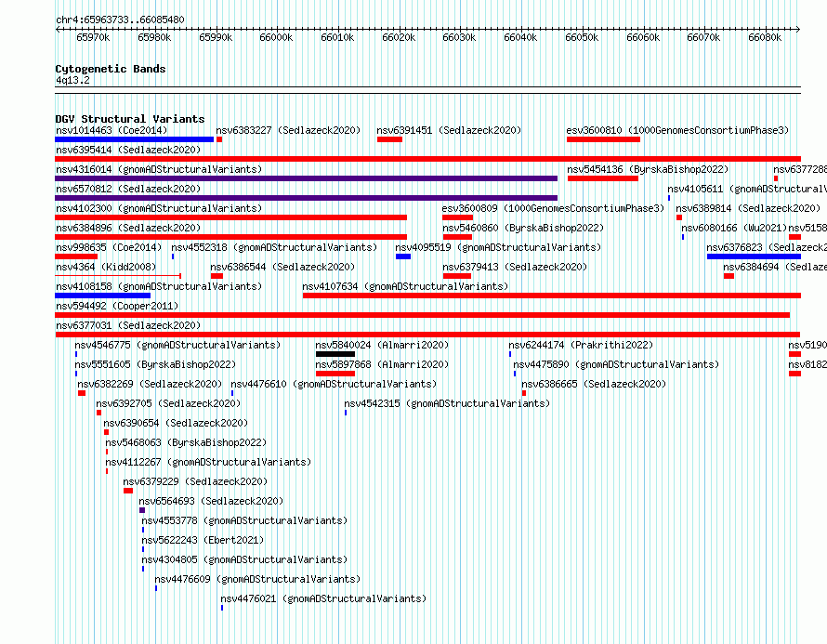The height and width of the screenshot is (644, 827).
Task: Open nsv6080166 (Wu2021) variant
Action: pyautogui.click(x=734, y=228)
